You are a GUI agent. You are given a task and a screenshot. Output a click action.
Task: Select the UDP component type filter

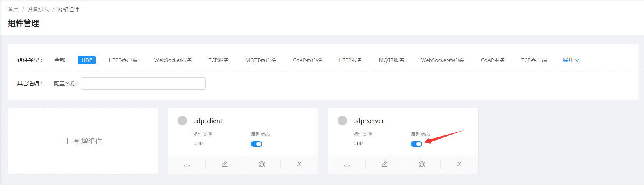[x=87, y=60]
